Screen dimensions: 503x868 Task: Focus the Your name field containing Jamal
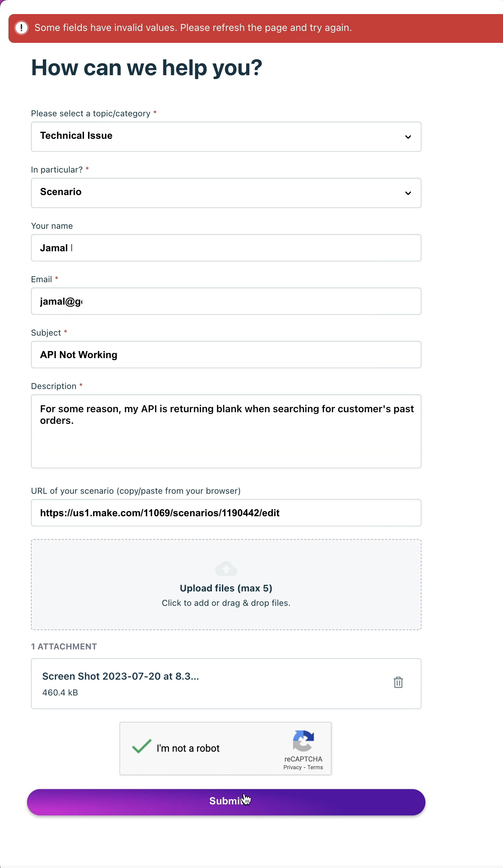(x=226, y=248)
